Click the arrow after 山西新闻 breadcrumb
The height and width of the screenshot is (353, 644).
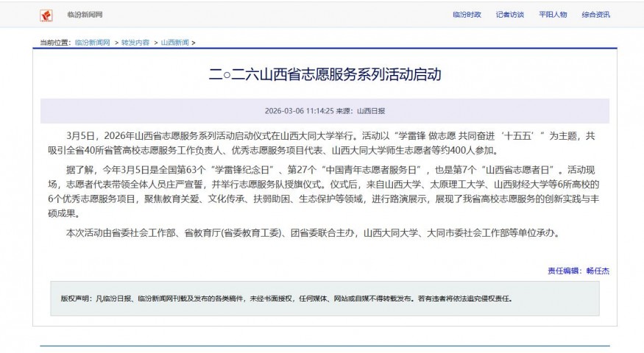click(194, 43)
